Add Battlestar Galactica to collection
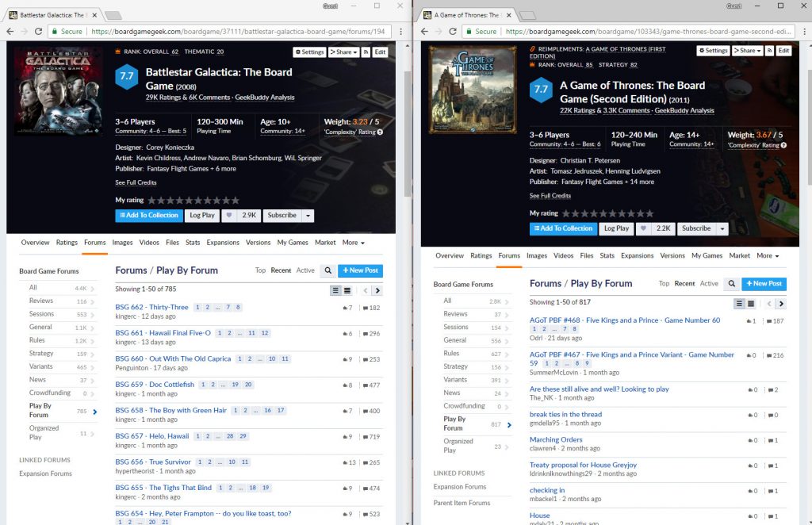Viewport: 812px width, 525px height. pos(149,216)
